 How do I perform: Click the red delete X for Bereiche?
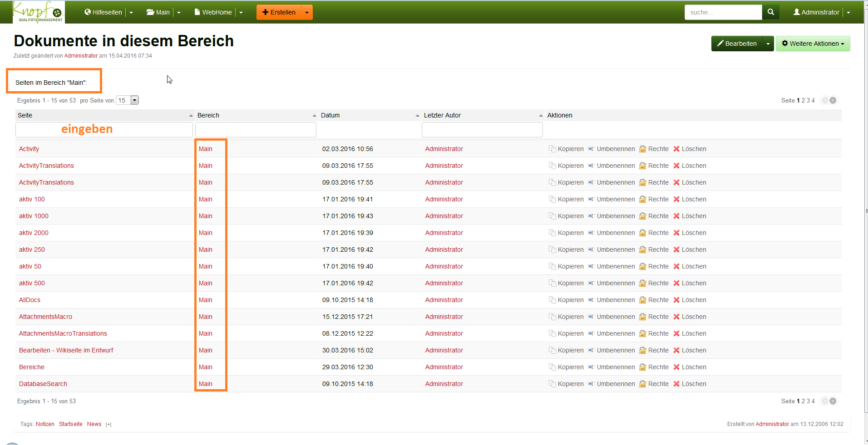click(676, 367)
